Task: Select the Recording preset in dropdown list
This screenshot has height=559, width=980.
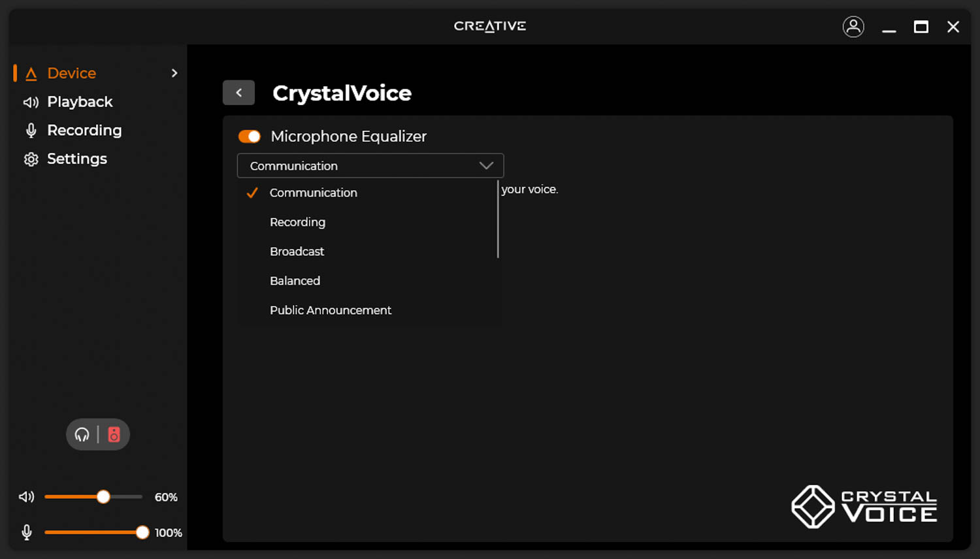Action: (x=370, y=222)
